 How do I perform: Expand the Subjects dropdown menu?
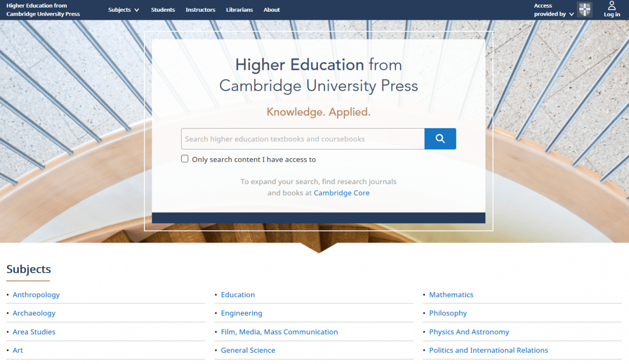[123, 10]
